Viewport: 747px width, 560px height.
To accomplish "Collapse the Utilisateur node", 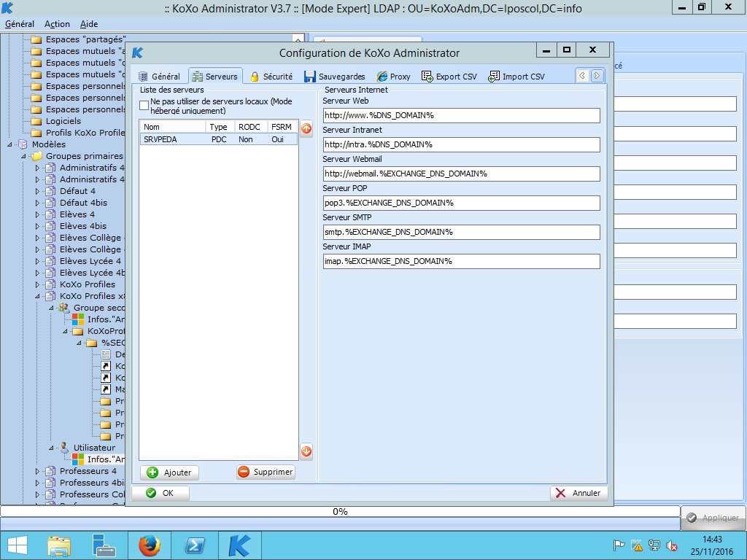I will pyautogui.click(x=52, y=448).
